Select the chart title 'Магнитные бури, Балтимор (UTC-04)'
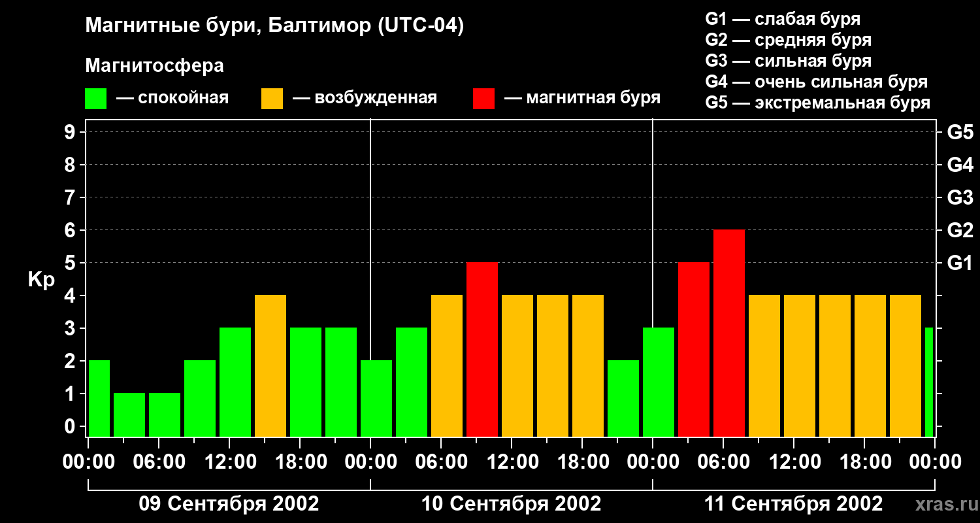 pyautogui.click(x=274, y=27)
